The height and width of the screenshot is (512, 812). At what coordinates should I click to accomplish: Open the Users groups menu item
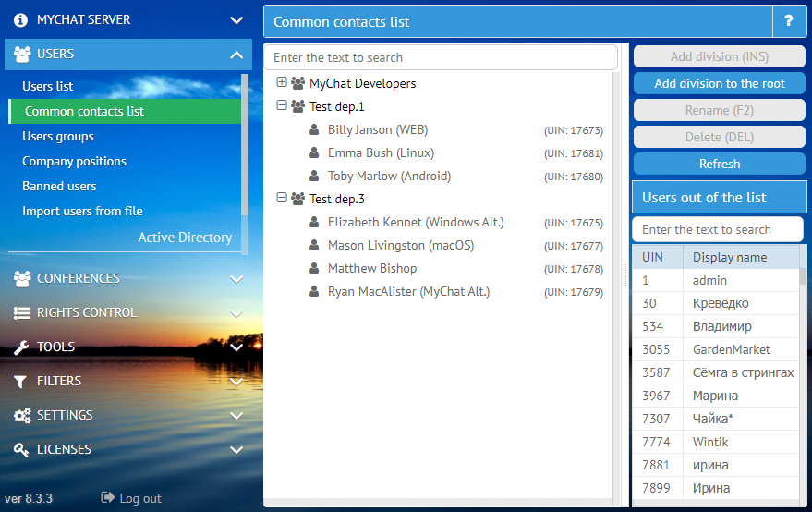pos(58,136)
